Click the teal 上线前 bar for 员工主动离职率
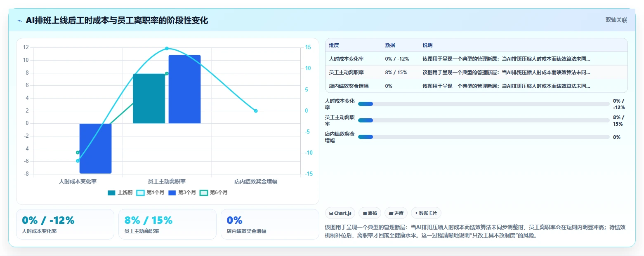 (x=149, y=99)
